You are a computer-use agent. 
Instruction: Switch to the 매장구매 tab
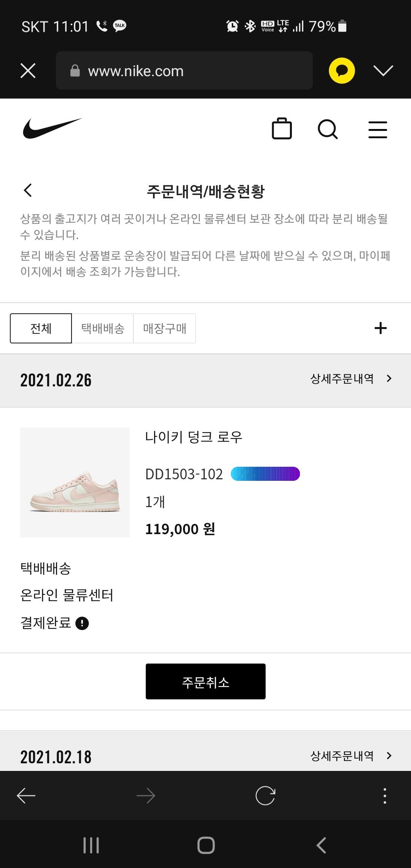coord(164,328)
